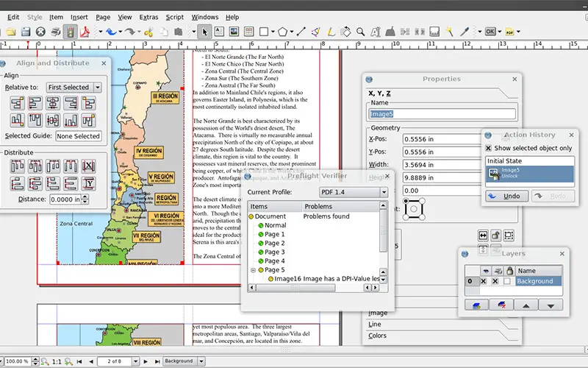Select the Insert Polygon tool
The width and height of the screenshot is (588, 368).
click(282, 32)
